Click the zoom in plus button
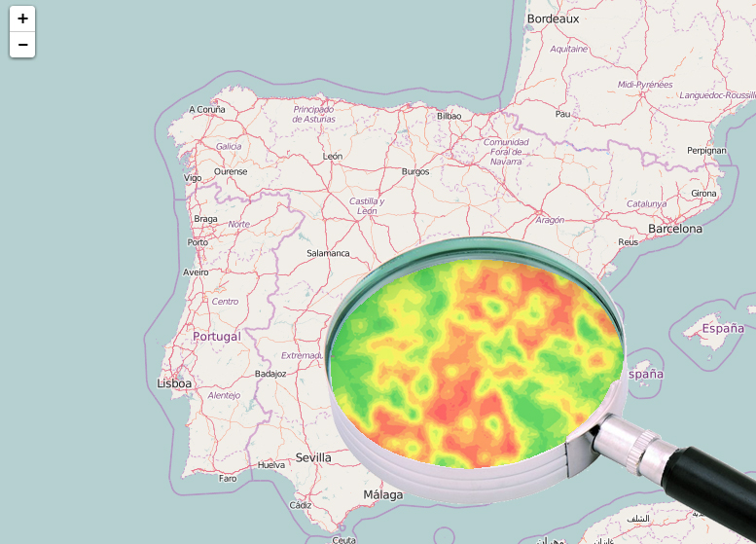Image resolution: width=756 pixels, height=544 pixels. (x=22, y=18)
